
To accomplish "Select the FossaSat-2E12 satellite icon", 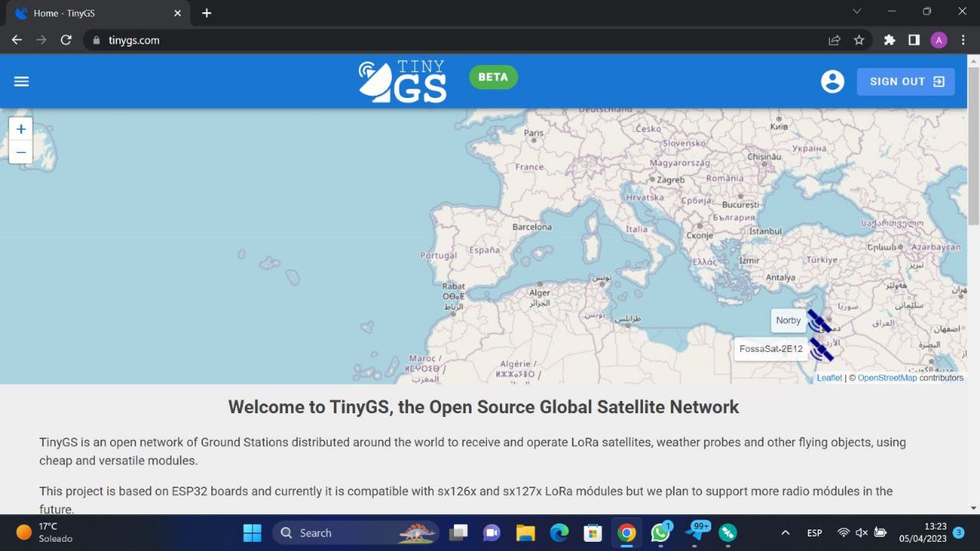I will click(821, 350).
